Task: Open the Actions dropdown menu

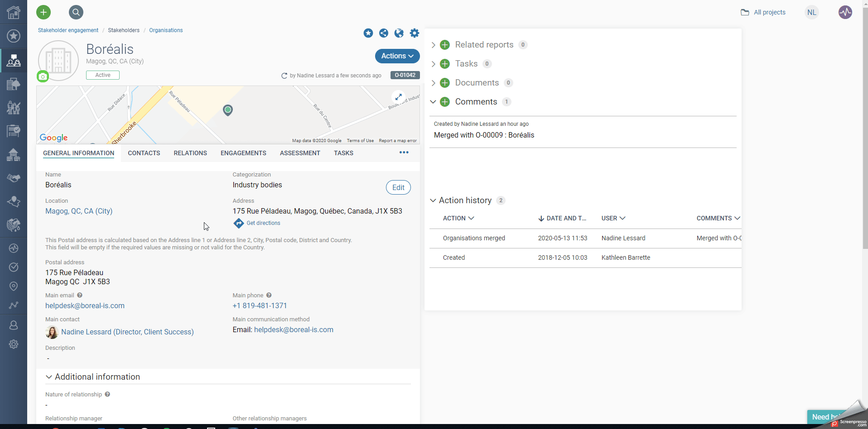Action: click(x=396, y=56)
